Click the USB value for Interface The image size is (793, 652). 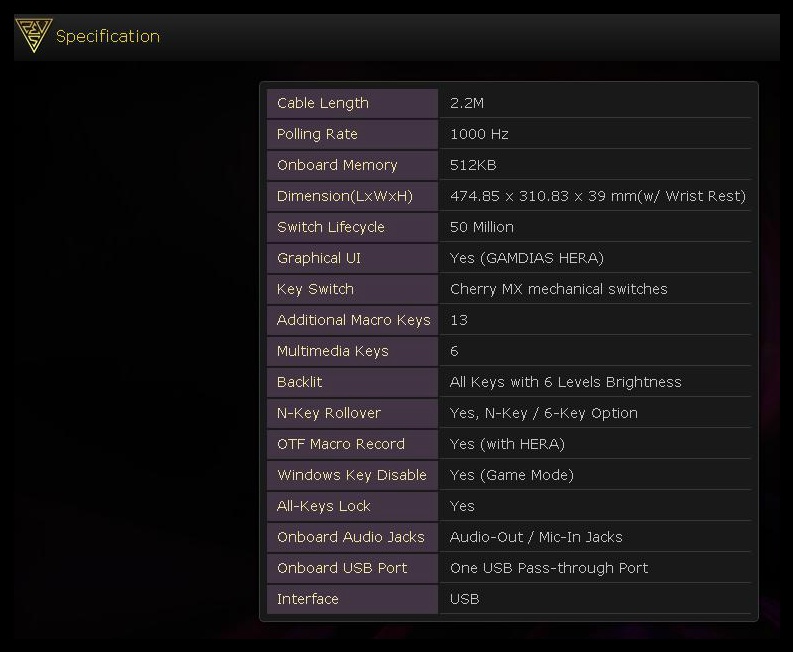(464, 599)
